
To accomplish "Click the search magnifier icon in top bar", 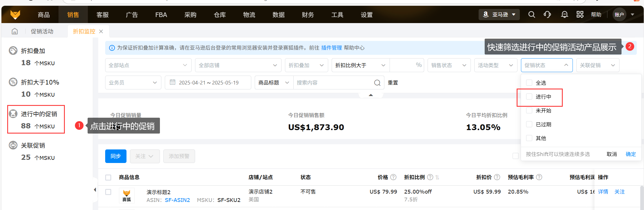I will pos(532,14).
